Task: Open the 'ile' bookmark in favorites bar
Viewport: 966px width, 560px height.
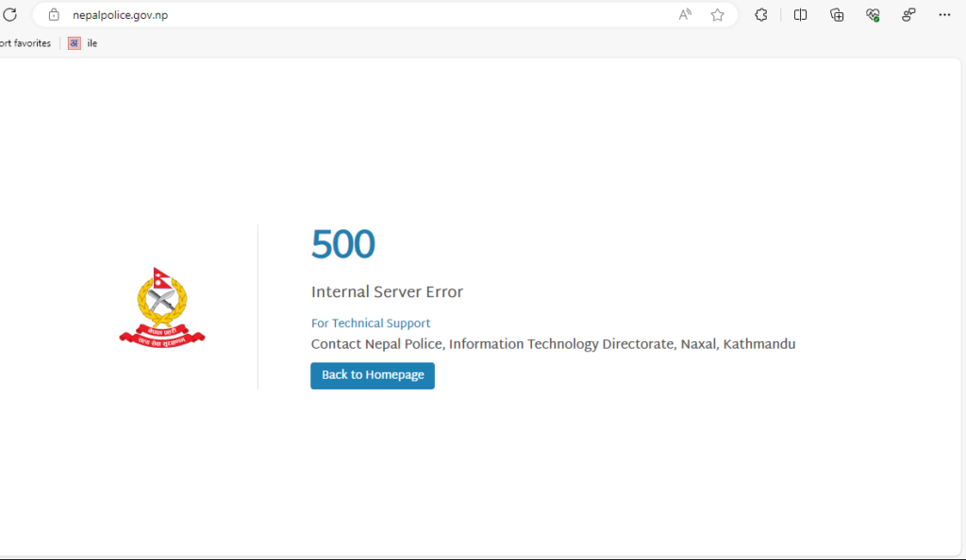Action: click(x=92, y=43)
